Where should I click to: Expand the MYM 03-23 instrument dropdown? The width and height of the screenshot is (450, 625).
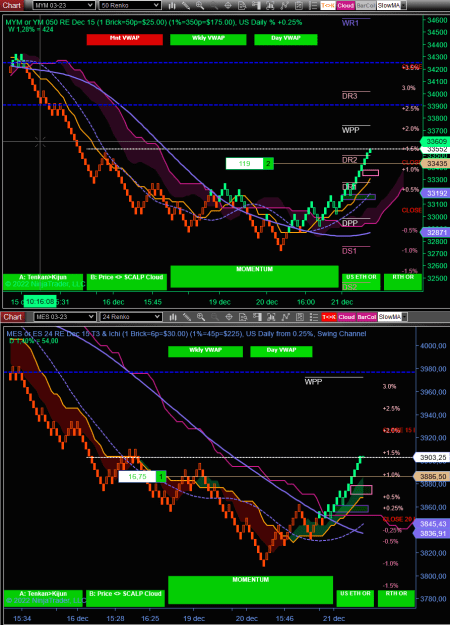[x=64, y=5]
